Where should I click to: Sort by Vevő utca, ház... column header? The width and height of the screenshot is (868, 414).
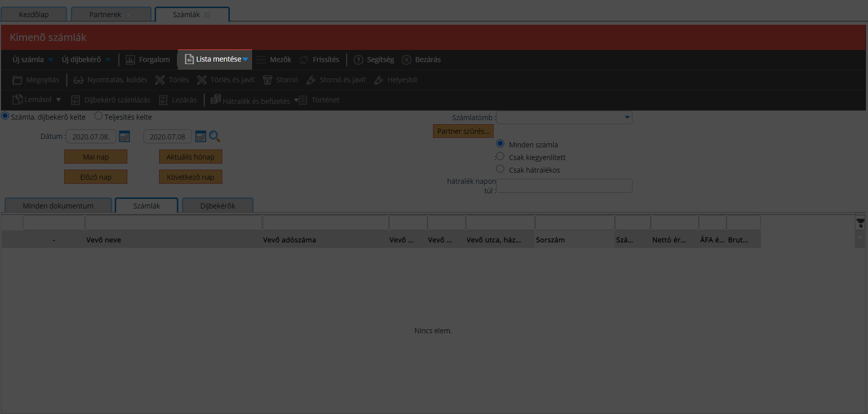(494, 240)
